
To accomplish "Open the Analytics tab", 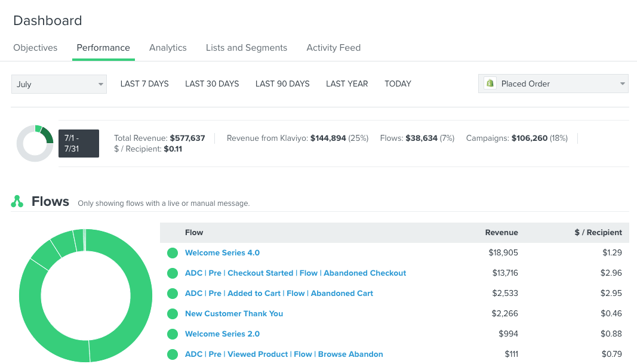I will pos(168,48).
